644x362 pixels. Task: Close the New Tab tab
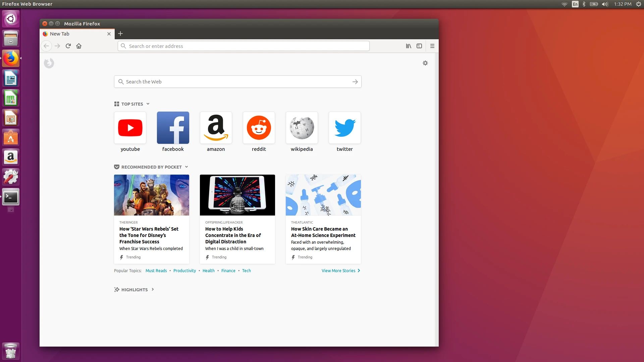point(109,34)
